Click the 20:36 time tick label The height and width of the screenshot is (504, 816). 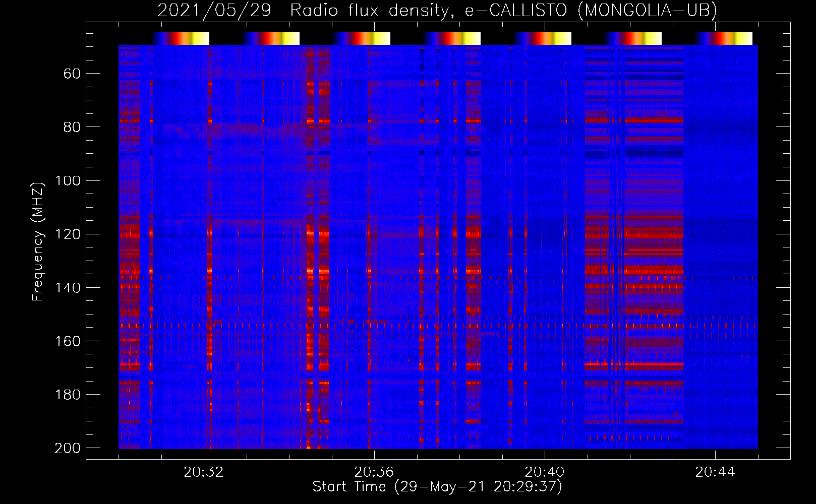374,472
